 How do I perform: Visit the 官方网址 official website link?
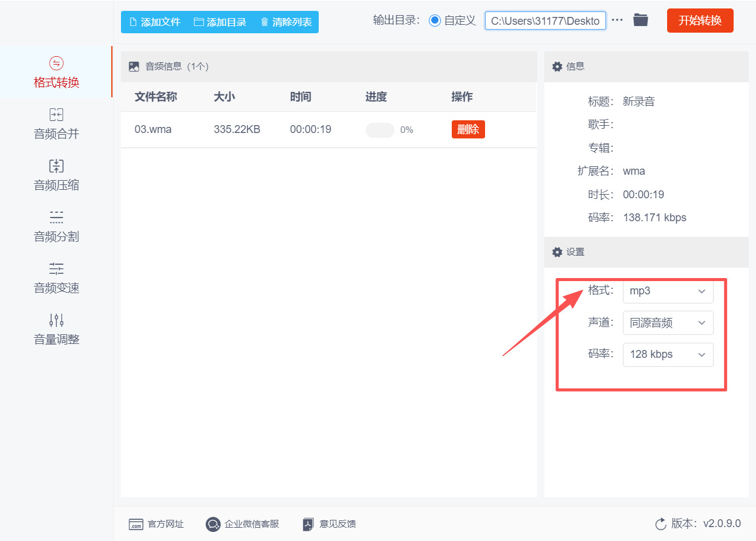(157, 523)
